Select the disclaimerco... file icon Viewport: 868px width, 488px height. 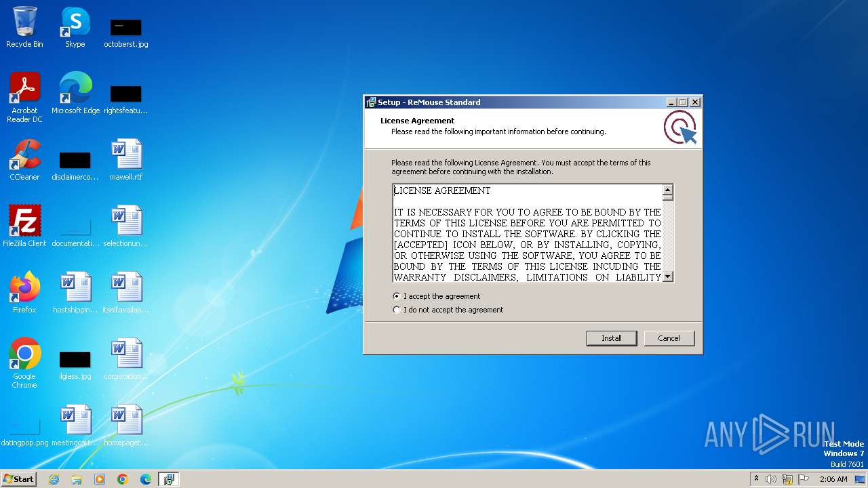pos(75,165)
